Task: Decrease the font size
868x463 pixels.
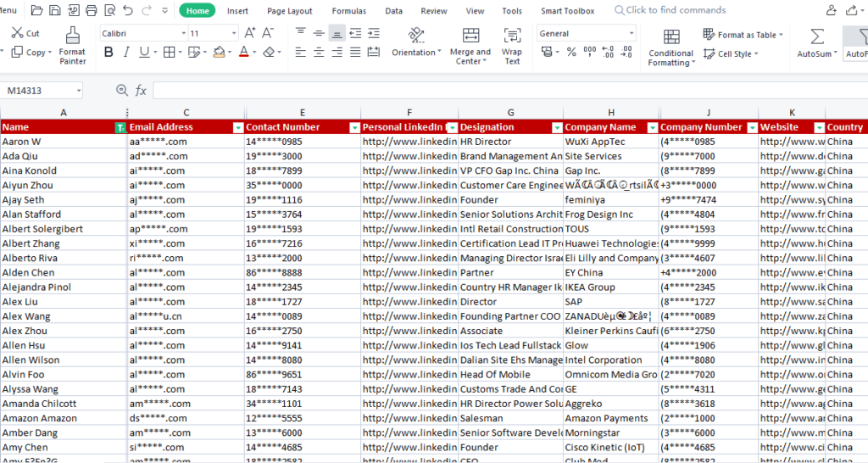Action: [x=268, y=33]
